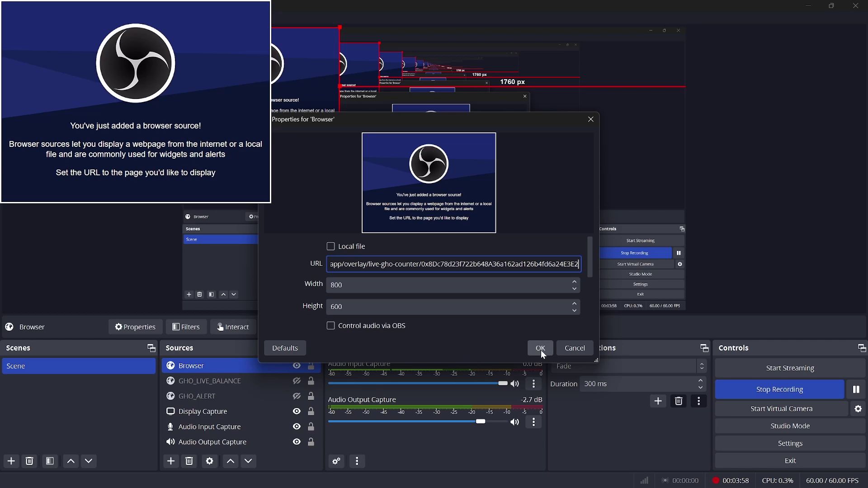Undock the Scenes panel
Image resolution: width=868 pixels, height=488 pixels.
click(x=151, y=348)
